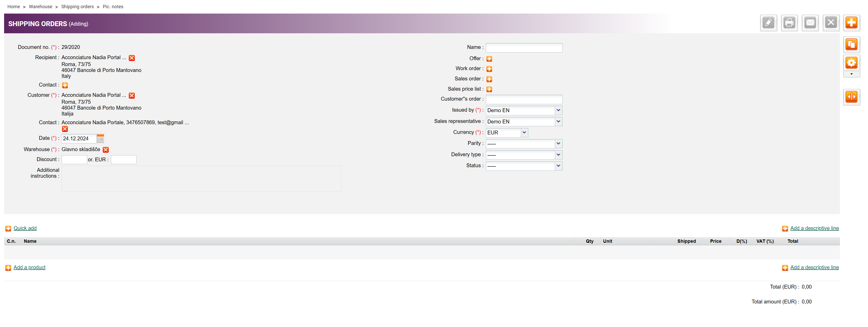Viewport: 868px width, 327px height.
Task: Open the Delivery type dropdown
Action: coord(558,155)
